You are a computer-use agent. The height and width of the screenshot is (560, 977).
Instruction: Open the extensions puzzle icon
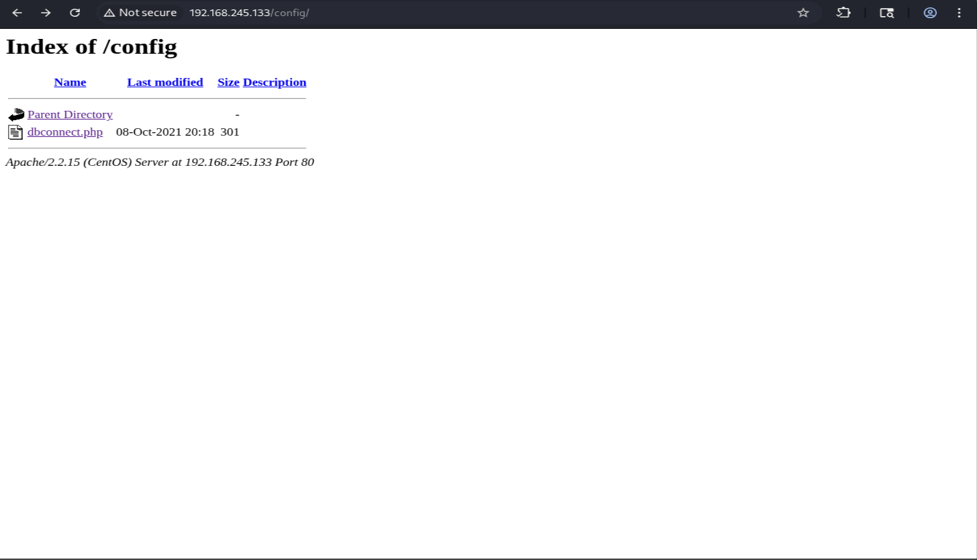[x=843, y=13]
